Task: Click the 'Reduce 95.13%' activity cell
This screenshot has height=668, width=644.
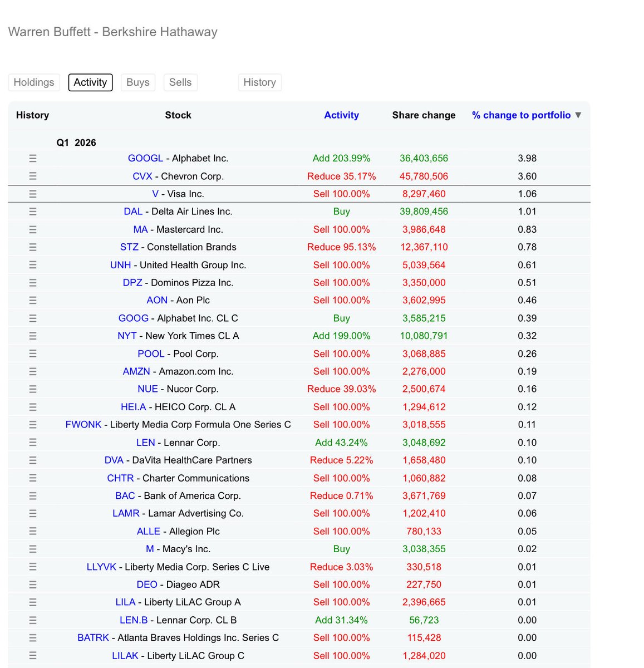Action: pyautogui.click(x=342, y=247)
